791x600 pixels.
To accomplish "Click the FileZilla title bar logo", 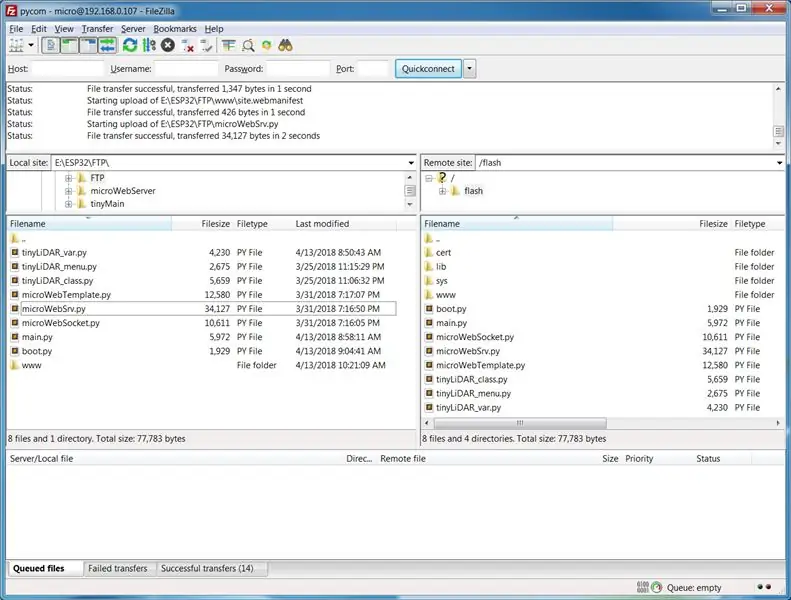I will (12, 10).
